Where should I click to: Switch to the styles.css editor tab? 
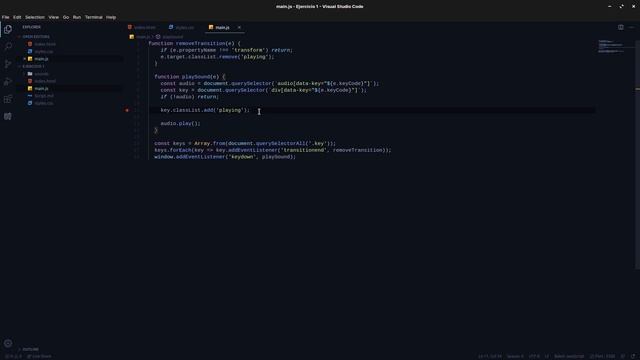[x=182, y=27]
